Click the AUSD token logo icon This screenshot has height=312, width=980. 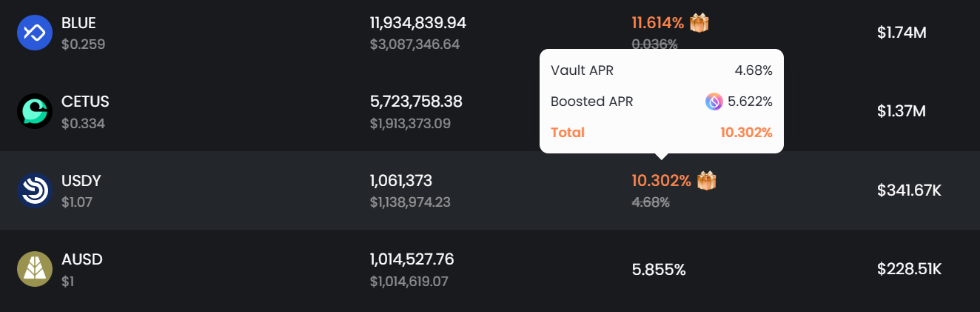(x=35, y=269)
